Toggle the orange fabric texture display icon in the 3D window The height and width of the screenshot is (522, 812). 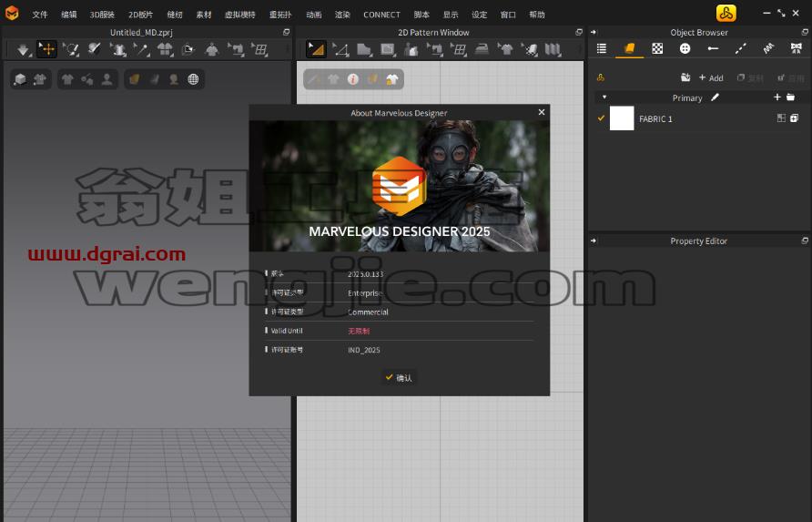[x=134, y=78]
